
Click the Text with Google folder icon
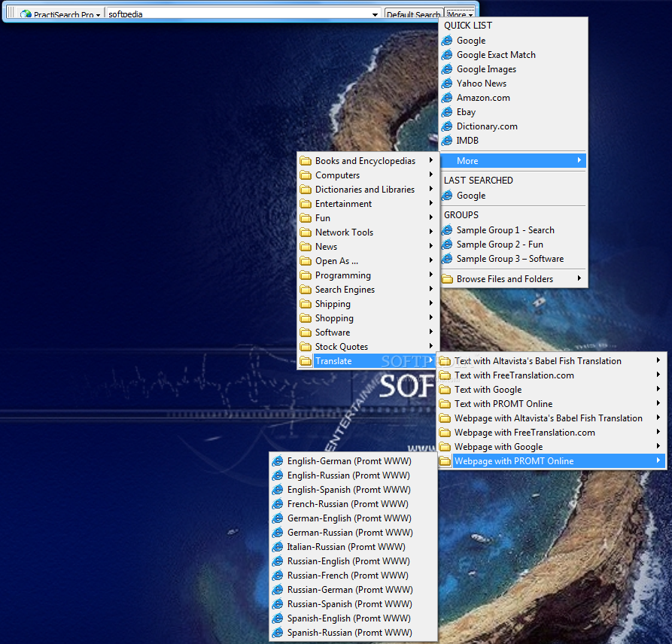click(x=445, y=390)
